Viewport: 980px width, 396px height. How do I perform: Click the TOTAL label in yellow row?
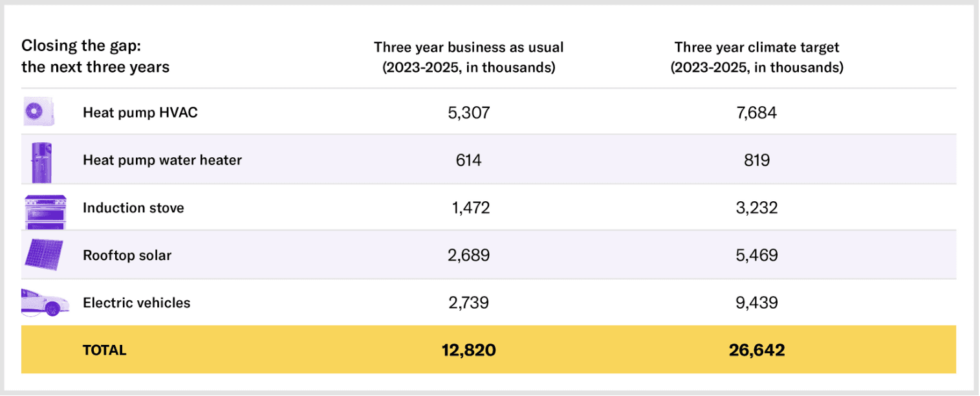click(105, 350)
